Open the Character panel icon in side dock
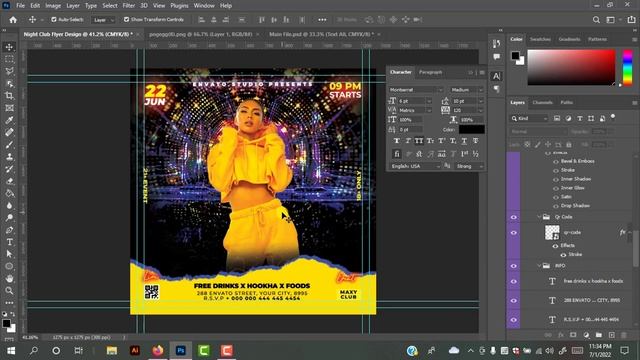 tap(496, 76)
